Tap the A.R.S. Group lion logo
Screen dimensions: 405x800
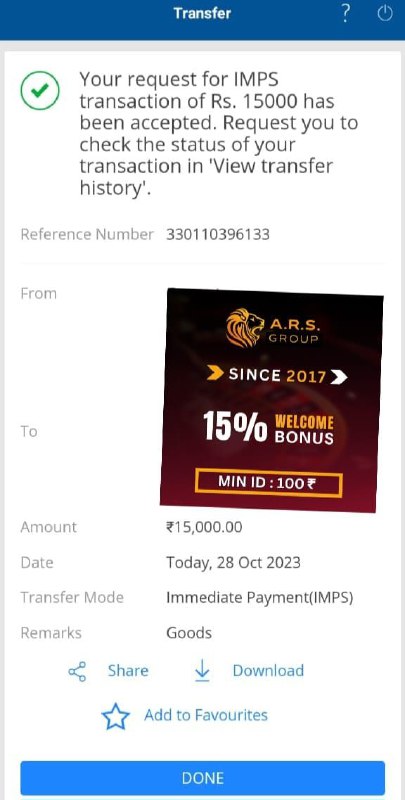(244, 328)
